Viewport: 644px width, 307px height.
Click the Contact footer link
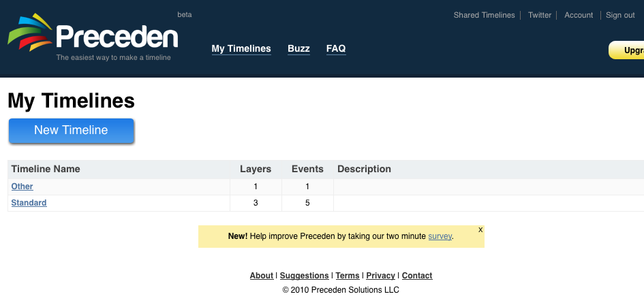[417, 276]
